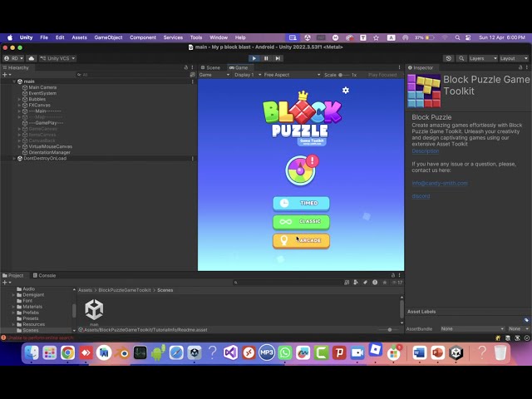Search assets by label icon
Viewport: 532px width, 399px height.
(x=365, y=283)
